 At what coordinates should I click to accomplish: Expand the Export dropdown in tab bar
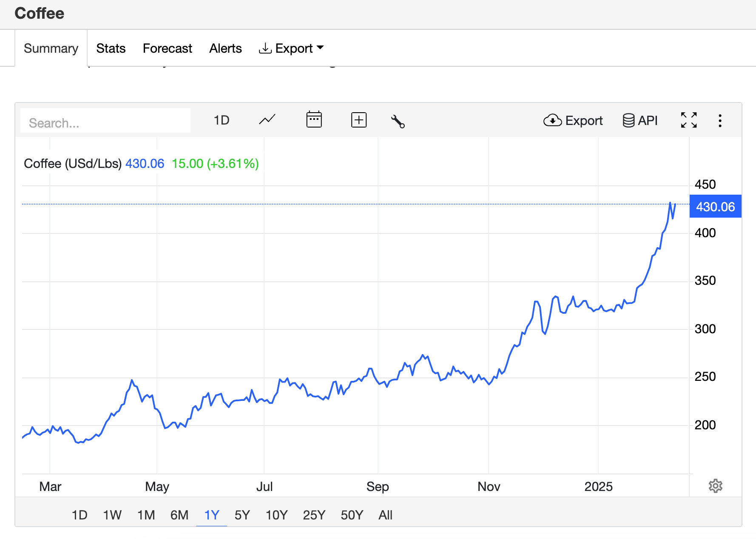(x=291, y=48)
